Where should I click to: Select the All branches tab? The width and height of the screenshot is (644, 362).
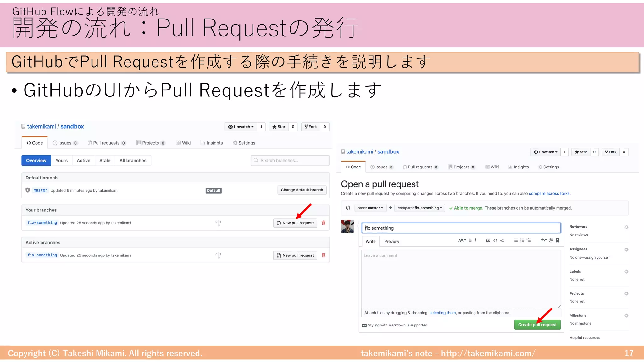coord(133,161)
